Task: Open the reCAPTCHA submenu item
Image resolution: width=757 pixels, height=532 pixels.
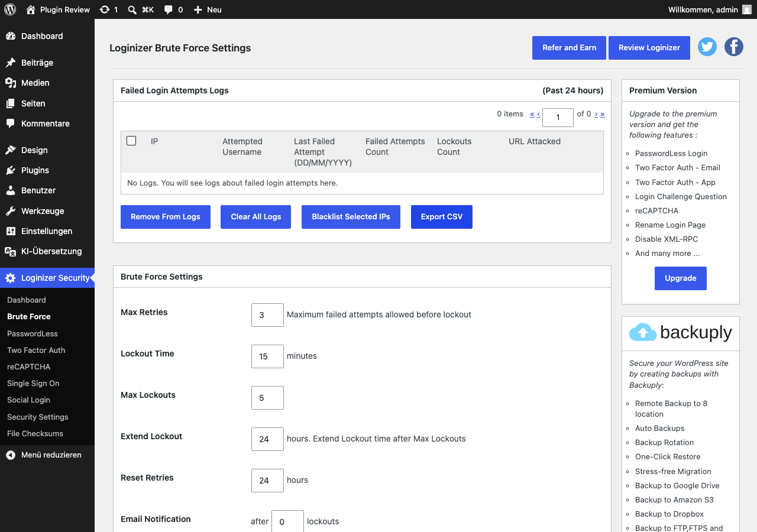Action: (x=29, y=366)
